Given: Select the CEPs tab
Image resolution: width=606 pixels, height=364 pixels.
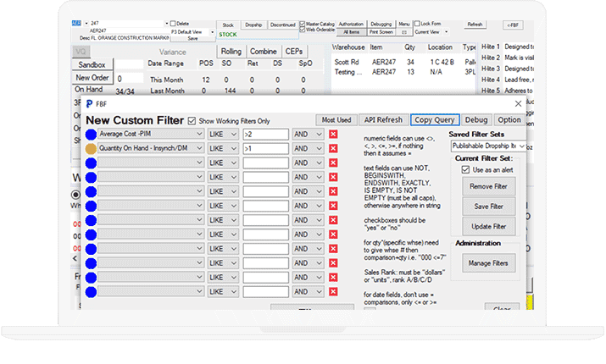Looking at the screenshot, I should click(294, 52).
